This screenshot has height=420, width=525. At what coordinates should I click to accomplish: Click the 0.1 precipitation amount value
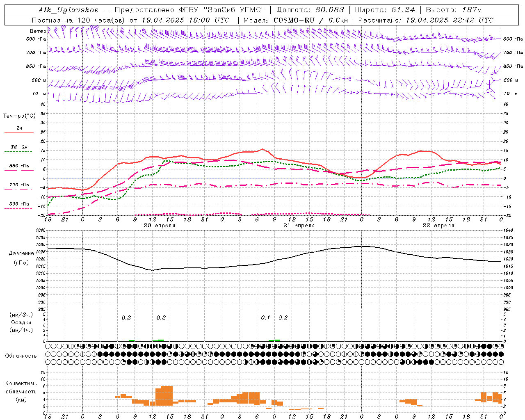pyautogui.click(x=265, y=317)
